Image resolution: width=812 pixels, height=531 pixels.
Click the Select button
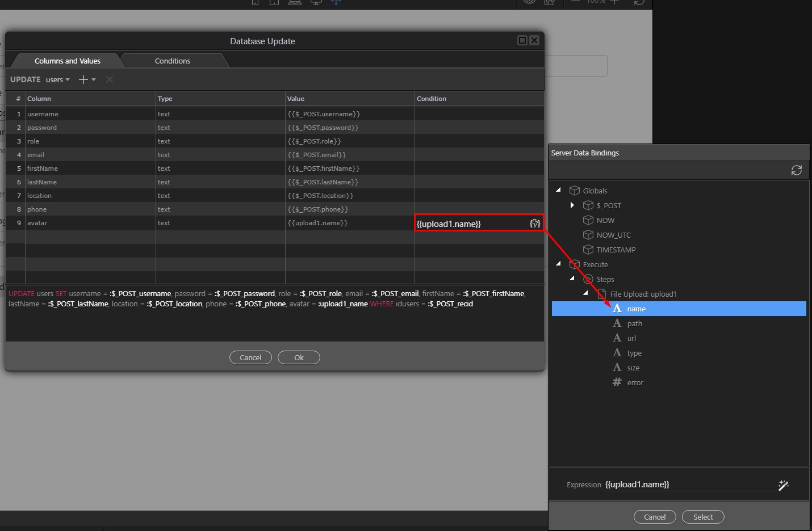pyautogui.click(x=703, y=517)
